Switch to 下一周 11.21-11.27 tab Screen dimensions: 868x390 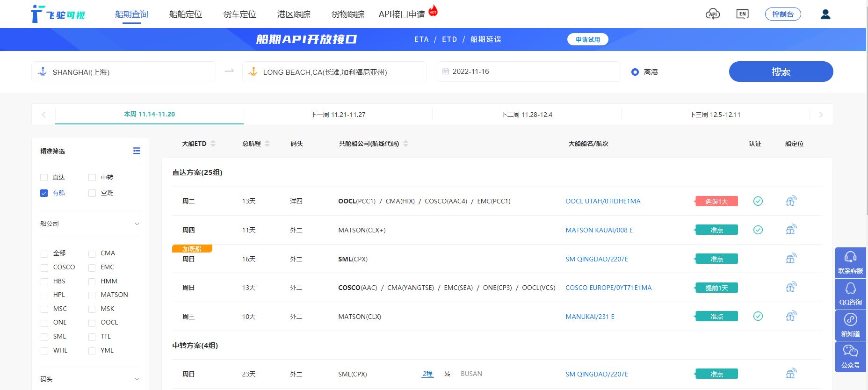pos(338,115)
